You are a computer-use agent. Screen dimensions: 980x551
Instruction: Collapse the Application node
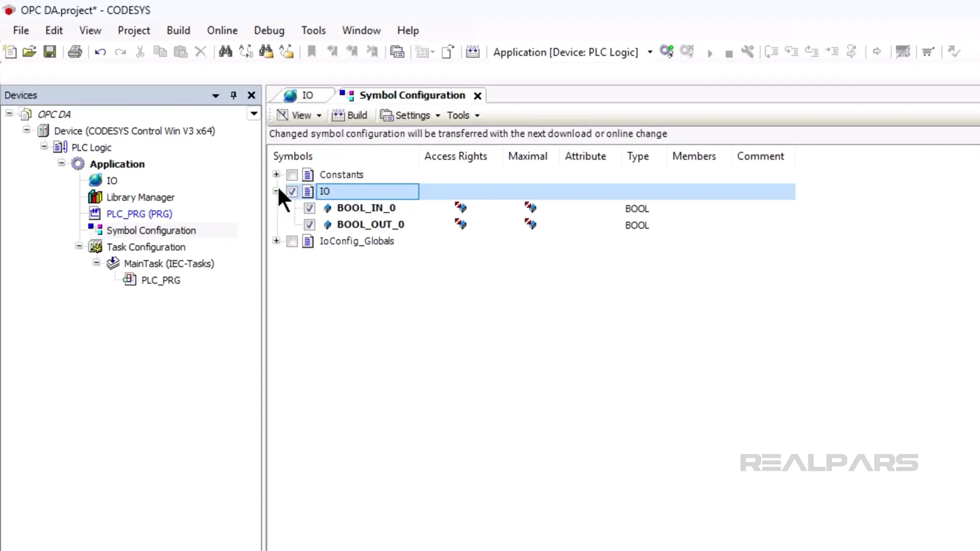tap(62, 163)
